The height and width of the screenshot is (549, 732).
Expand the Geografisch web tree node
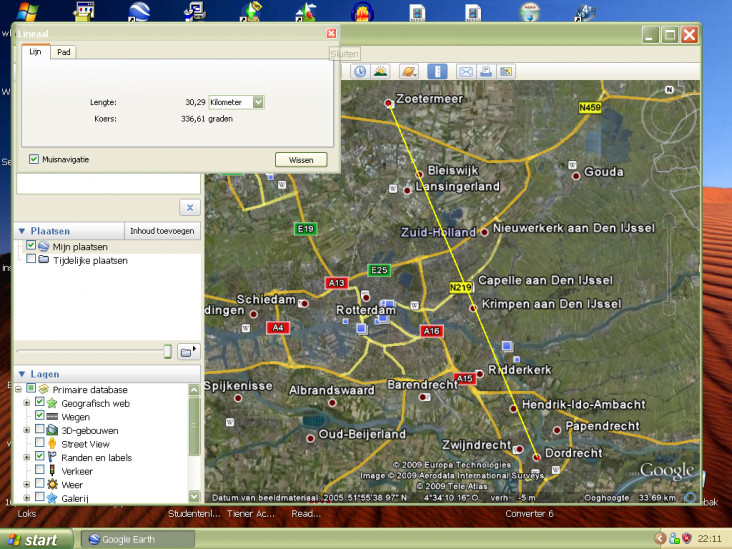(x=27, y=403)
